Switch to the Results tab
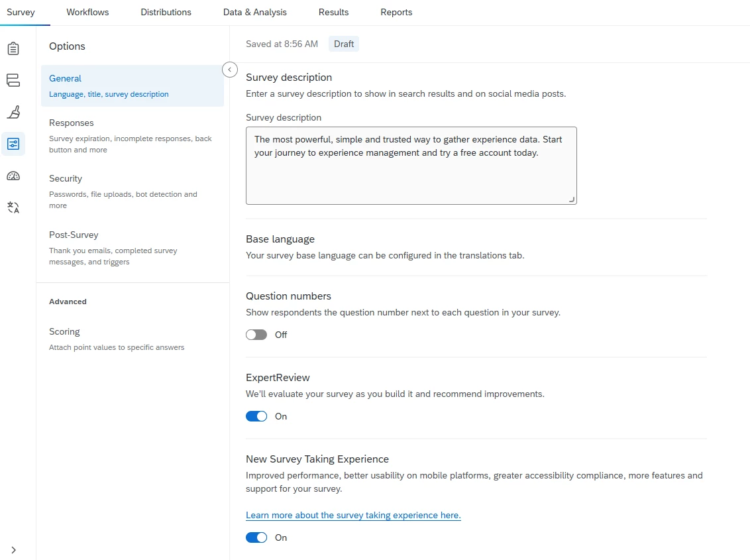 tap(333, 13)
